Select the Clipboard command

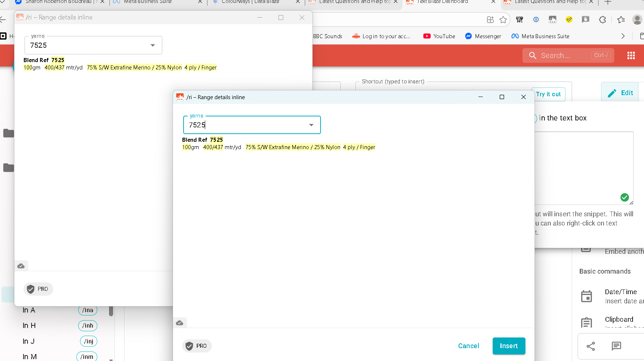point(619,320)
